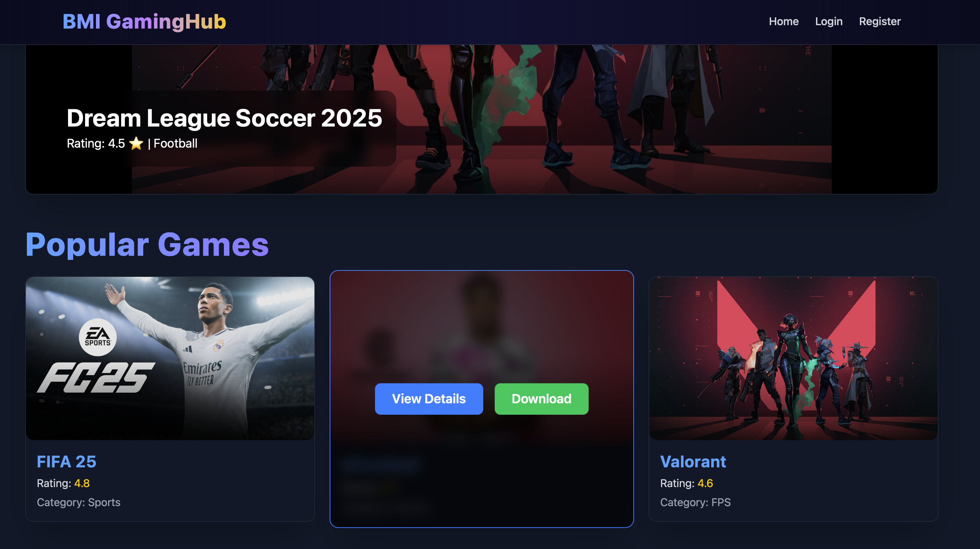Image resolution: width=980 pixels, height=549 pixels.
Task: Click the star icon beside Rating 4.5
Action: [136, 144]
